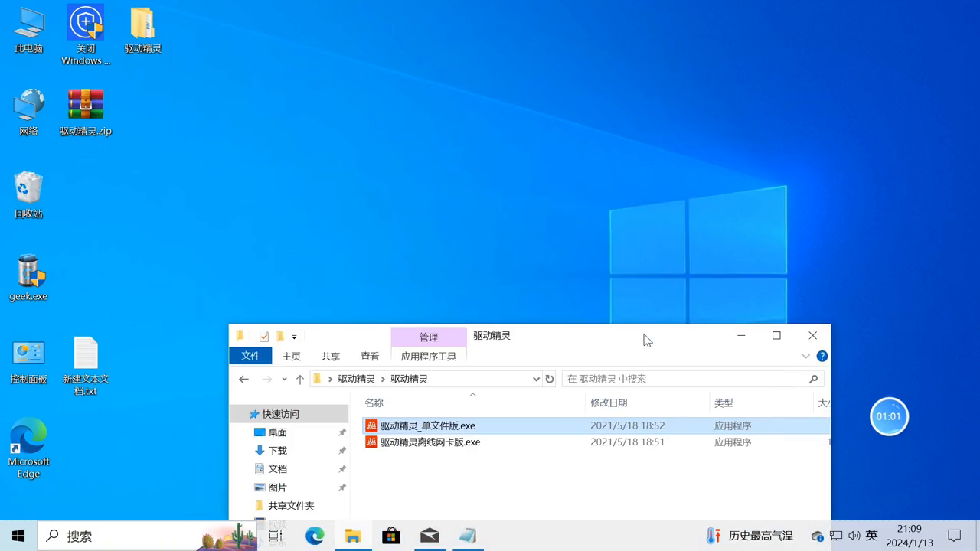The width and height of the screenshot is (980, 551).
Task: Launch Microsoft Edge from the taskbar
Action: [315, 536]
